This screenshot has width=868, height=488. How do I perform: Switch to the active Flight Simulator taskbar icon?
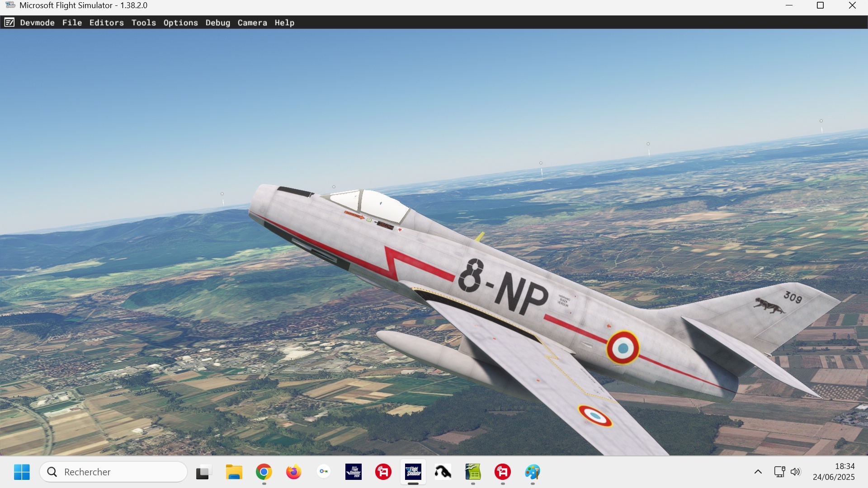point(413,472)
